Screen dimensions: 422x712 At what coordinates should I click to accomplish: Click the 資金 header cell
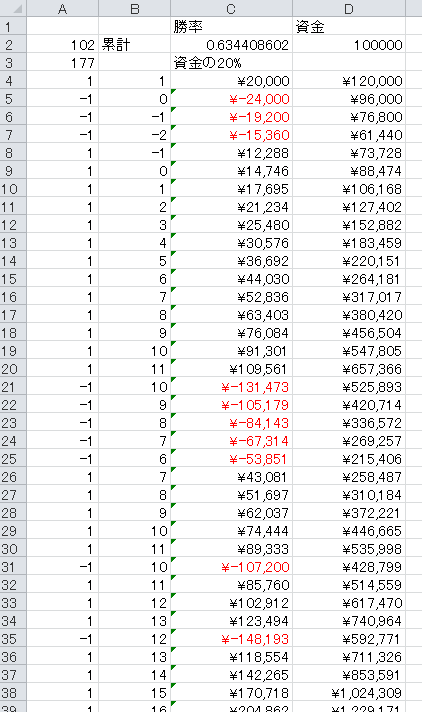348,27
